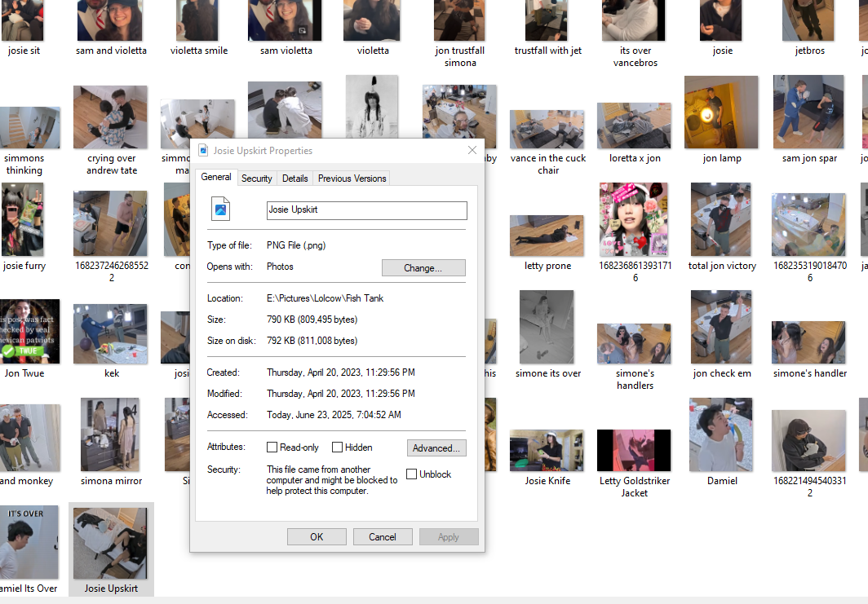
Task: Select the 'simone's handlers' thumbnail
Action: point(634,343)
